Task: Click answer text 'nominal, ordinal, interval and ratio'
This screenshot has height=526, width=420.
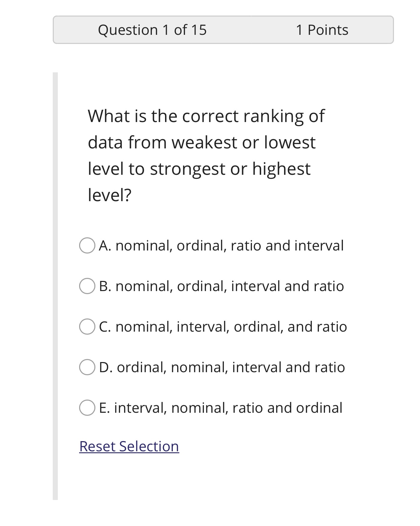Action: tap(230, 286)
